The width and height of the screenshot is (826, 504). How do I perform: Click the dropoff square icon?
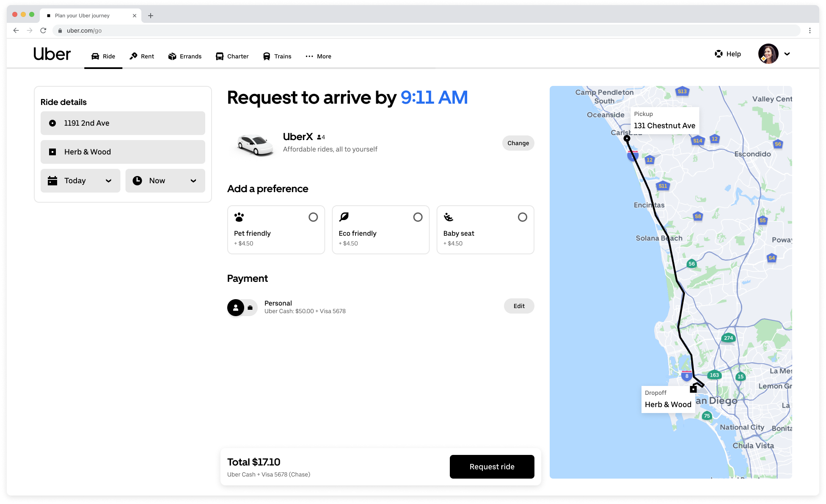[x=52, y=152]
